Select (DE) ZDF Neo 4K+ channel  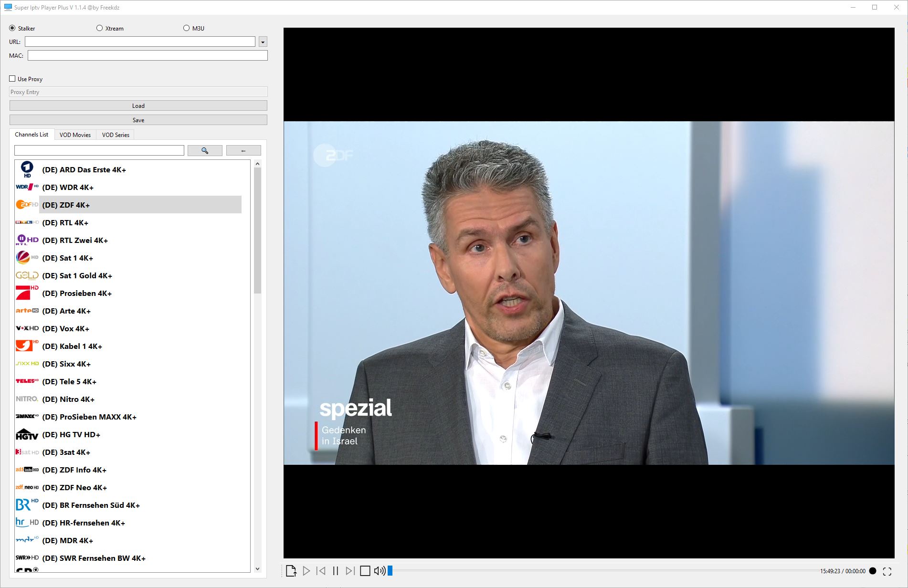point(128,487)
